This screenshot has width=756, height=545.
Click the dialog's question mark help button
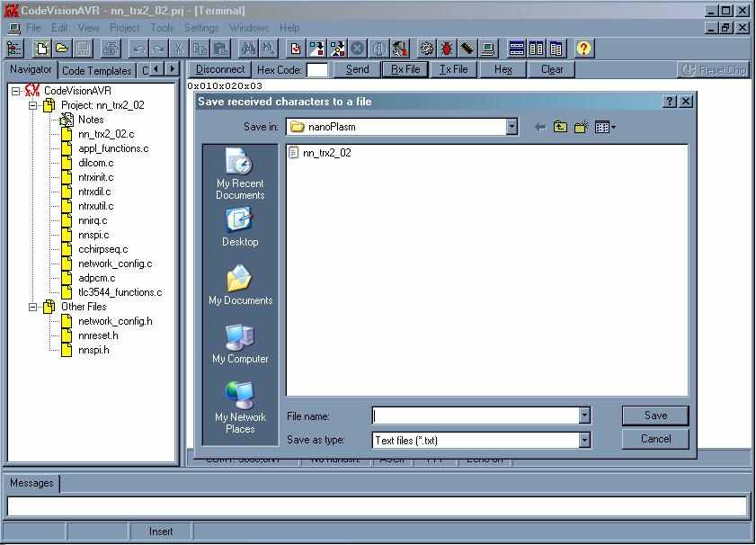[670, 102]
